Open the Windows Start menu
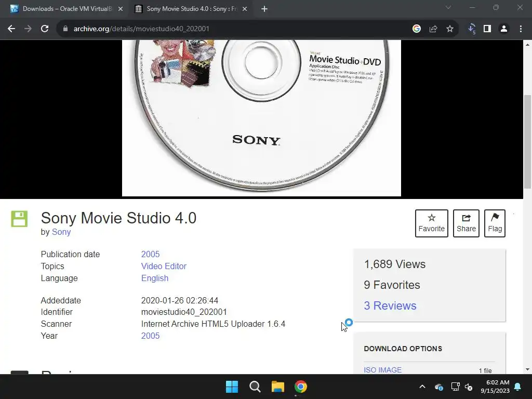 coord(232,387)
